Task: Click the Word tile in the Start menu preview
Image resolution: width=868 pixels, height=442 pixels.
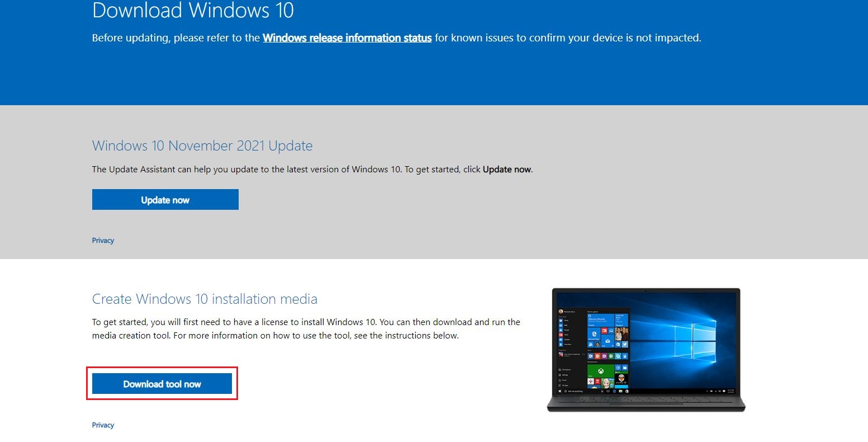Action: click(x=590, y=356)
